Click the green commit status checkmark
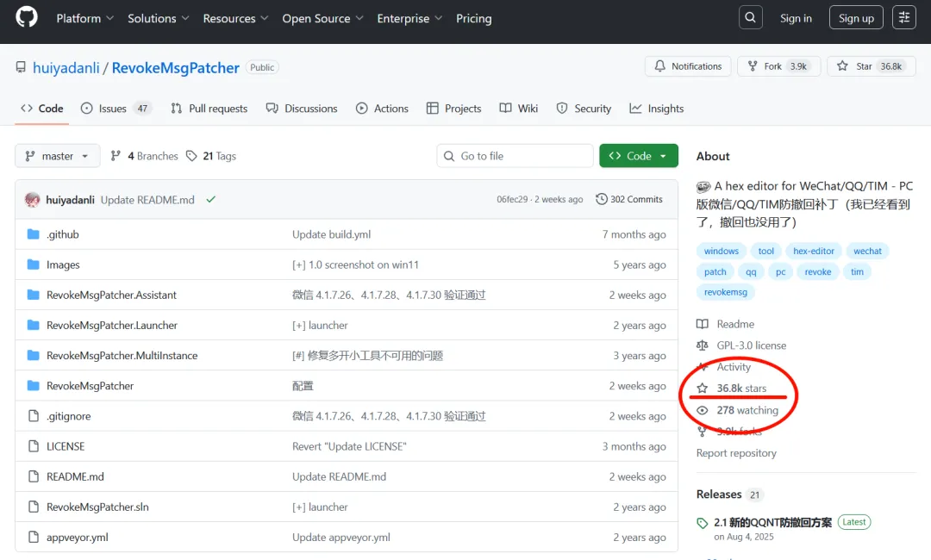The width and height of the screenshot is (931, 560). 210,200
